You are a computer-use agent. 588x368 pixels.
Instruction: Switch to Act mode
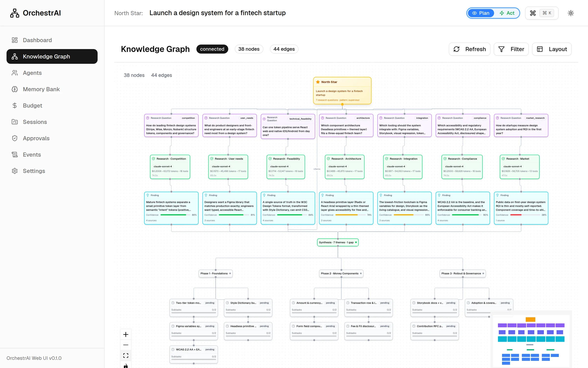tap(507, 13)
